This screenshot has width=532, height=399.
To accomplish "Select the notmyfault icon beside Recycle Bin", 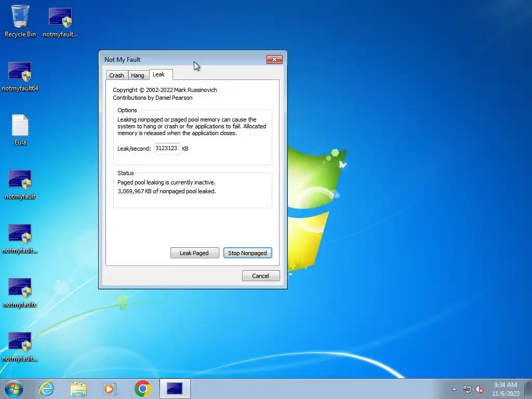I will click(x=60, y=22).
